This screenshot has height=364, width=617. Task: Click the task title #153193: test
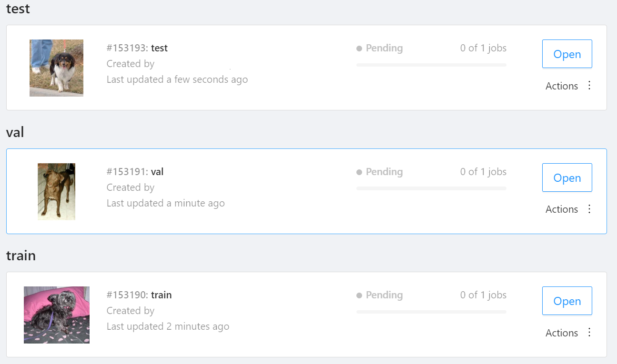click(135, 48)
